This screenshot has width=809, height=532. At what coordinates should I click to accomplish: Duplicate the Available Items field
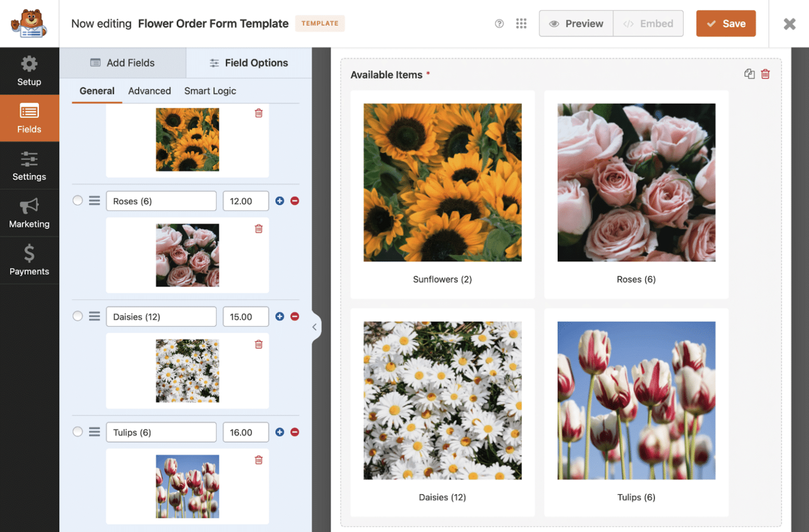pyautogui.click(x=749, y=74)
